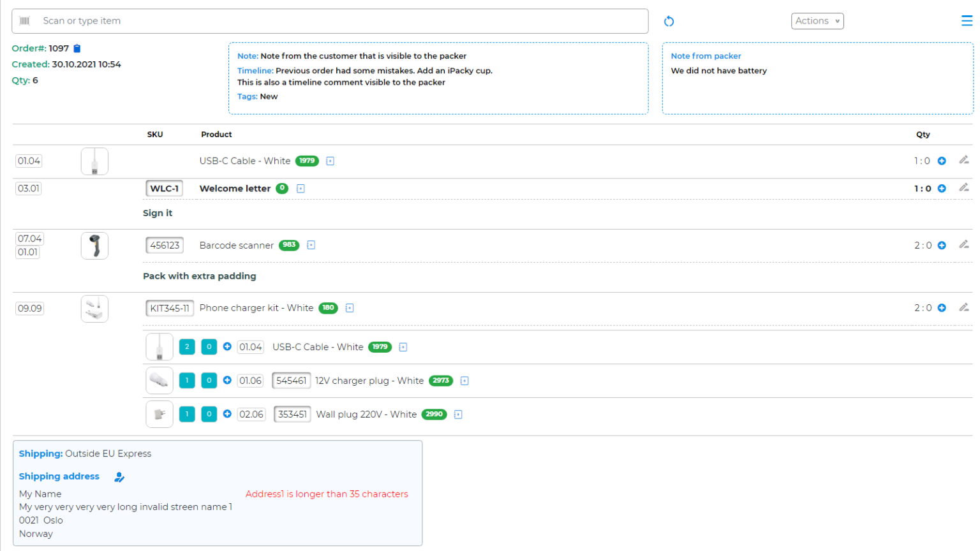This screenshot has height=551, width=980.
Task: Click the plus icon for 12V charger plug
Action: tap(227, 381)
